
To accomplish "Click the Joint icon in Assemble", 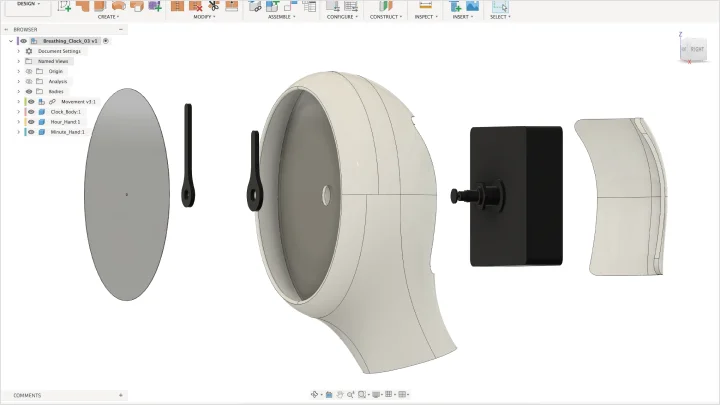I will (x=254, y=6).
